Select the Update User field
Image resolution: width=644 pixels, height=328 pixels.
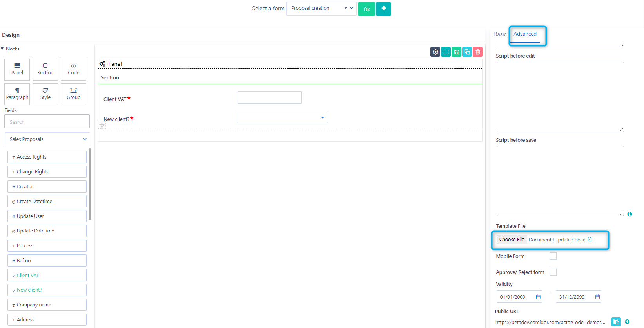click(47, 216)
